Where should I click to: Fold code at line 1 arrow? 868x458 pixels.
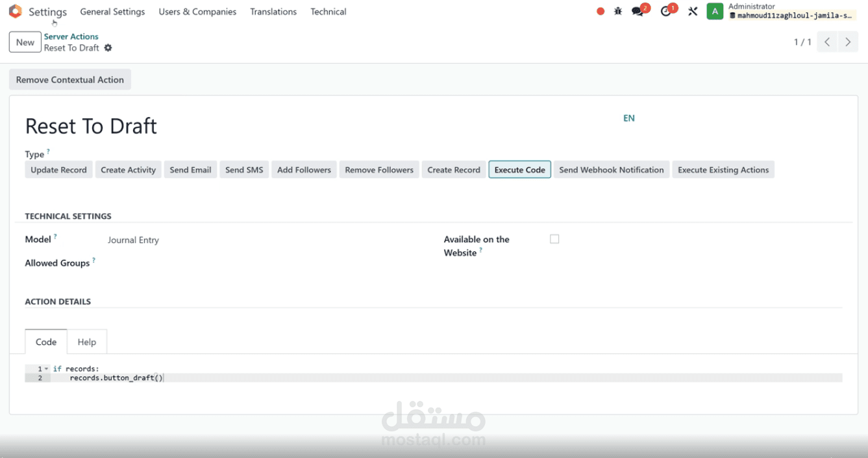pos(46,369)
